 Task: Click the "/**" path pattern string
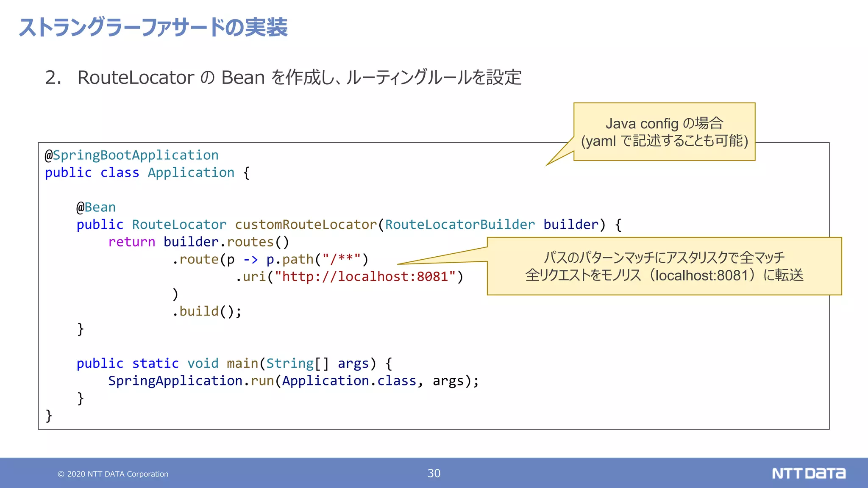(x=341, y=259)
